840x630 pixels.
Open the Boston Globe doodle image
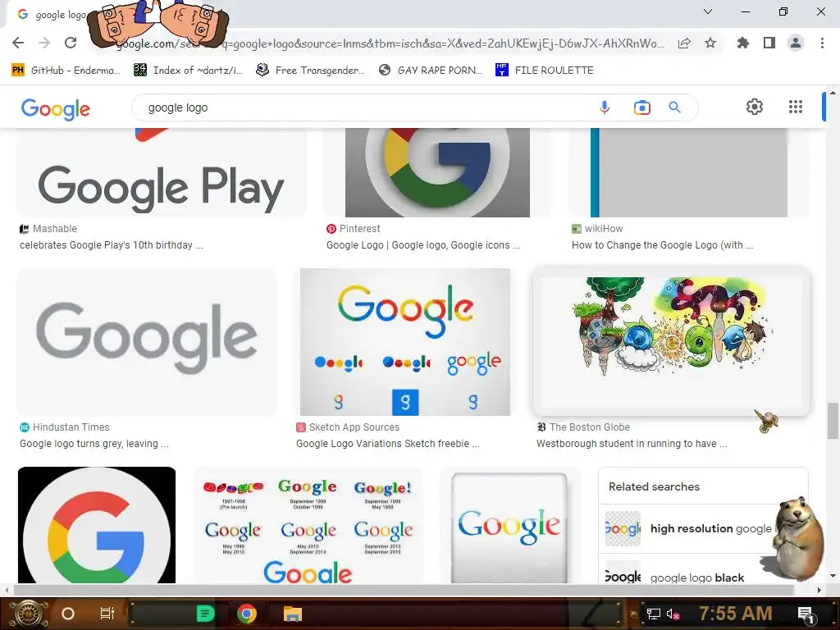[671, 342]
